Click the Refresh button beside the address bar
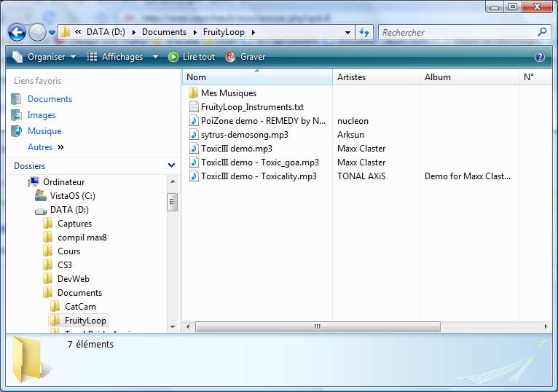This screenshot has width=558, height=392. click(x=364, y=32)
